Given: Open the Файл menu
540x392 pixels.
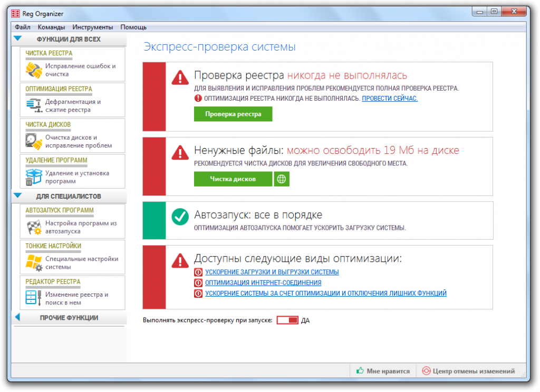Looking at the screenshot, I should coord(23,27).
